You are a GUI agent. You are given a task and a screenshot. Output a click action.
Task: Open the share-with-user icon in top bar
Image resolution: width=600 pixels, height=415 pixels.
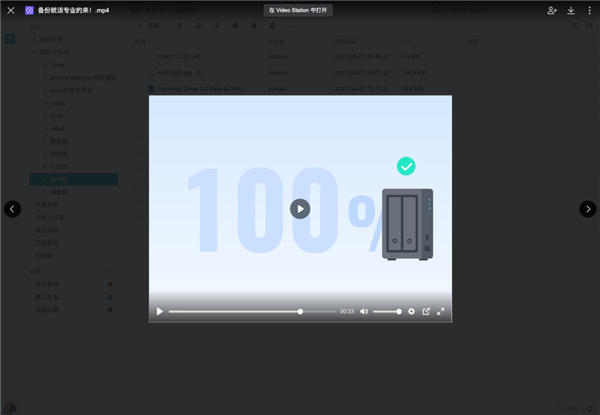click(552, 10)
